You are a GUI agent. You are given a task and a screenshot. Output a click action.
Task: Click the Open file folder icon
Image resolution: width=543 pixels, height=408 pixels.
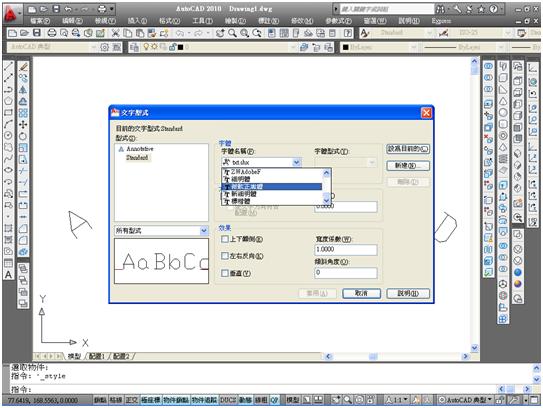(24, 33)
